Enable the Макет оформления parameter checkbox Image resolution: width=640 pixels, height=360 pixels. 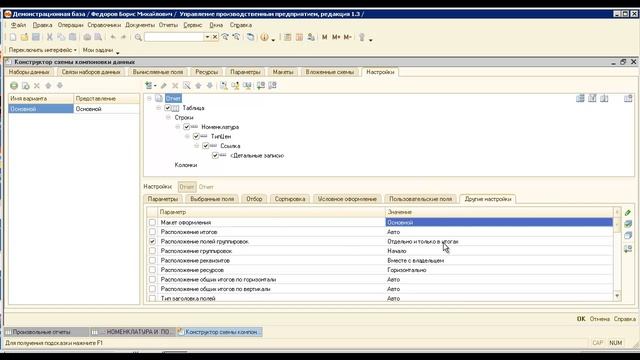tap(152, 222)
